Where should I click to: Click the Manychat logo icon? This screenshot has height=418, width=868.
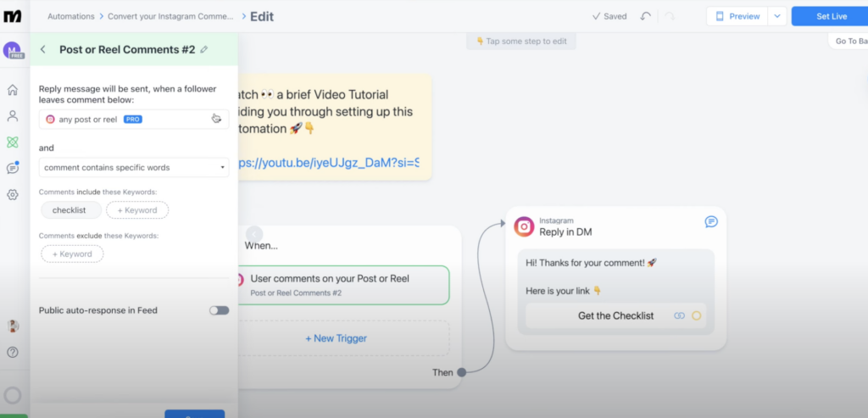pos(12,16)
